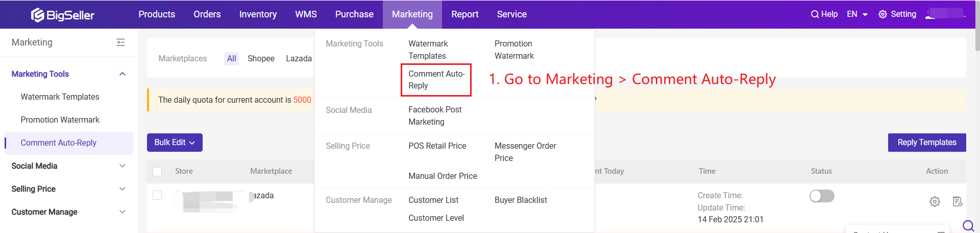Open Facebook Post Marketing
Viewport: 980px width, 233px height.
coord(435,116)
